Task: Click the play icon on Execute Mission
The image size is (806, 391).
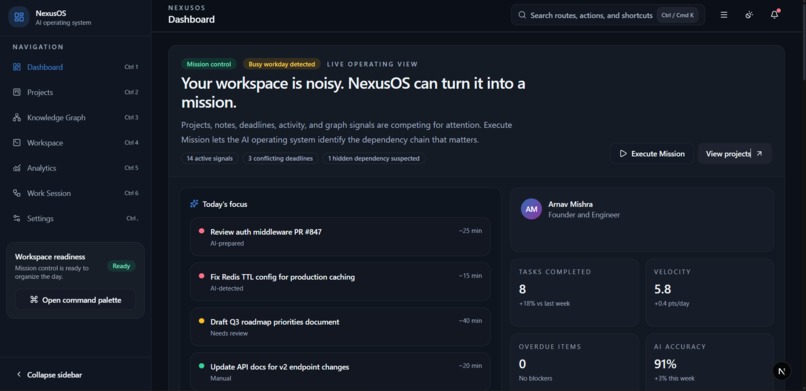Action: click(x=623, y=154)
